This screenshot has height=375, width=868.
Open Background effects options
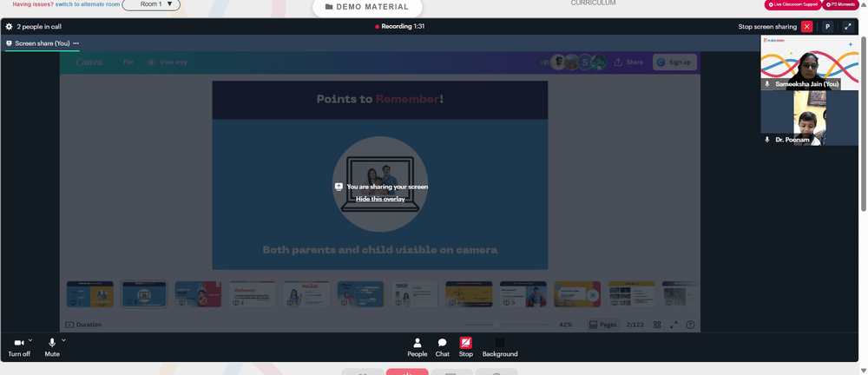click(x=500, y=348)
